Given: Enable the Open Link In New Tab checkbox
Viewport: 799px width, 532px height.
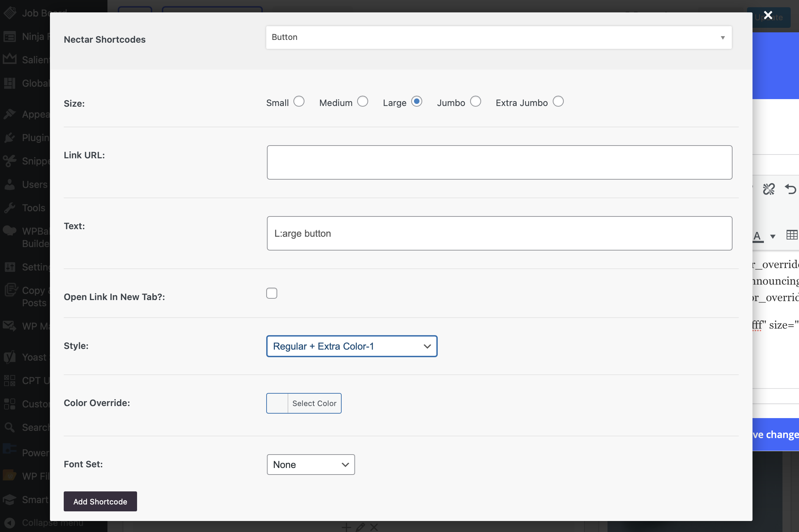Looking at the screenshot, I should [x=272, y=293].
